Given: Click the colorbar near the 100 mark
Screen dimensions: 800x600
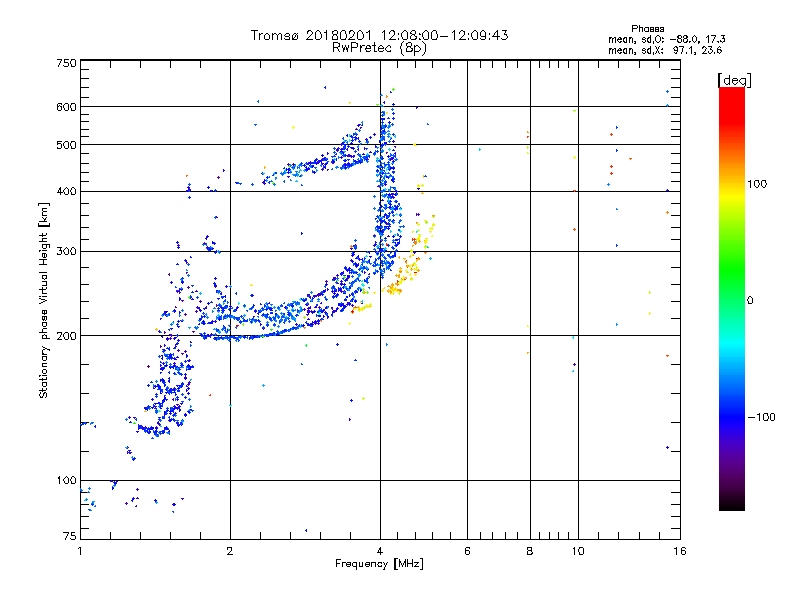Looking at the screenshot, I should click(732, 184).
